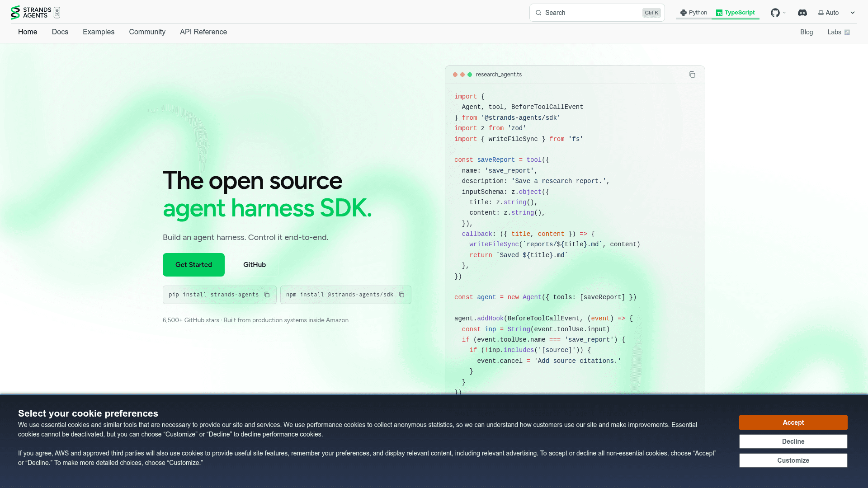The image size is (868, 488).
Task: Open the Community menu item
Action: pyautogui.click(x=147, y=32)
